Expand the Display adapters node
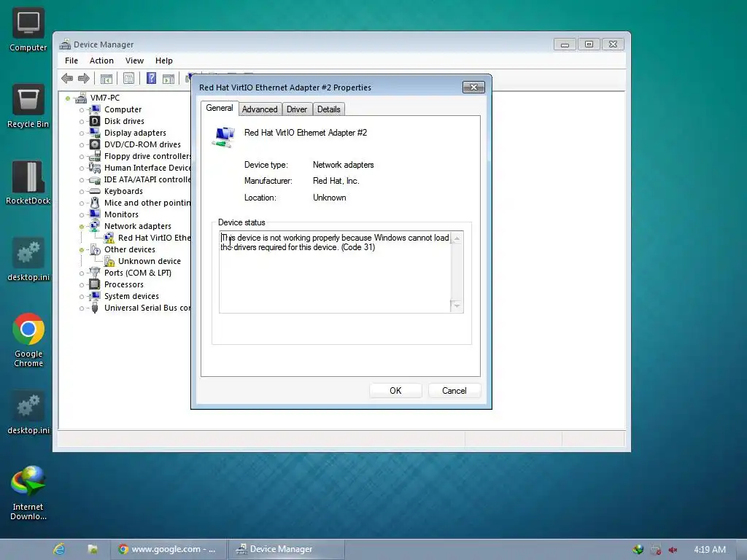The image size is (747, 560). click(x=82, y=133)
